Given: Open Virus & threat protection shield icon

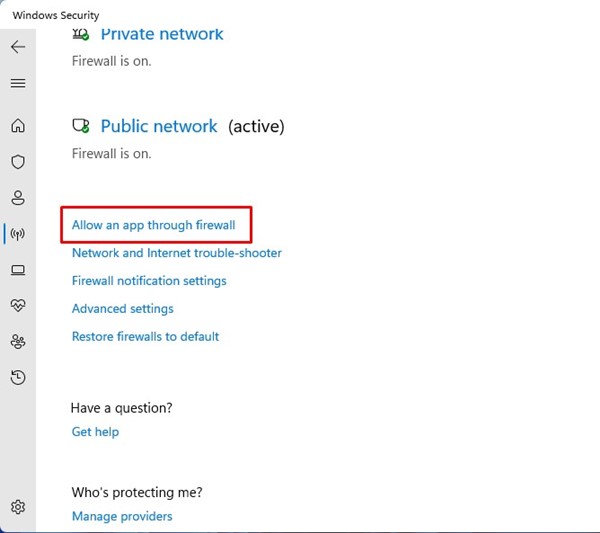Looking at the screenshot, I should point(18,162).
